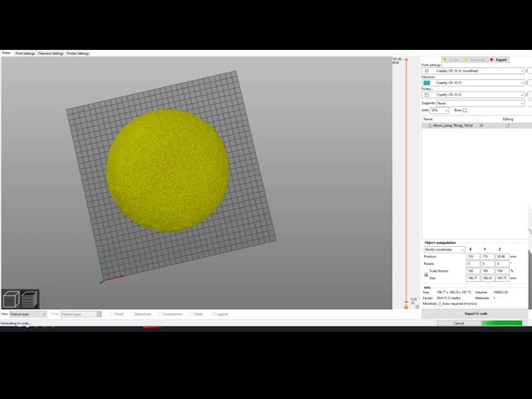Open the Print settings preset dropdown
Screen dimensions: 532x399
(x=473, y=71)
